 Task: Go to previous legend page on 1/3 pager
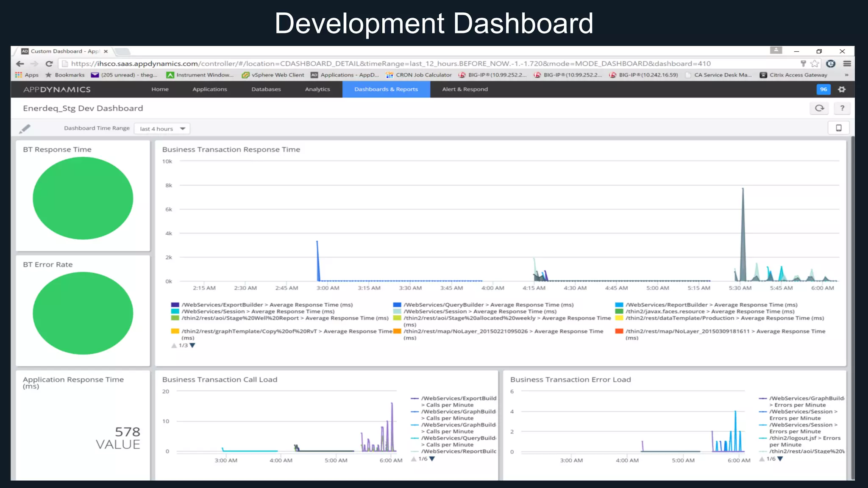[x=174, y=346]
